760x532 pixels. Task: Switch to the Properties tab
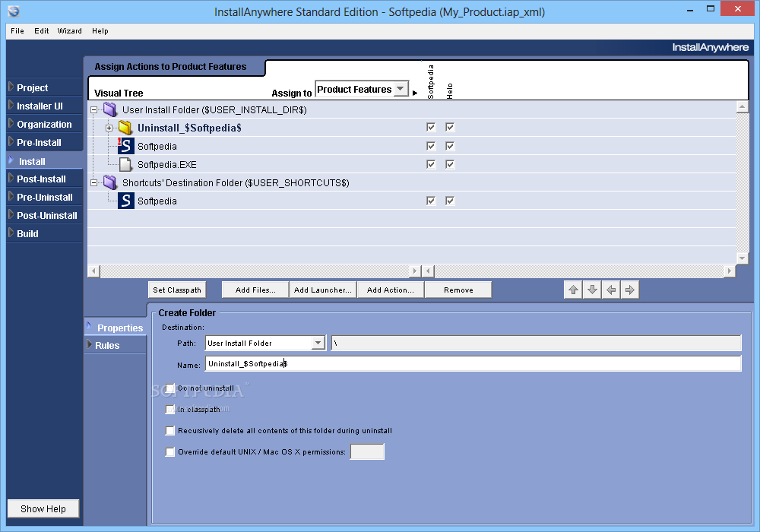(x=116, y=328)
